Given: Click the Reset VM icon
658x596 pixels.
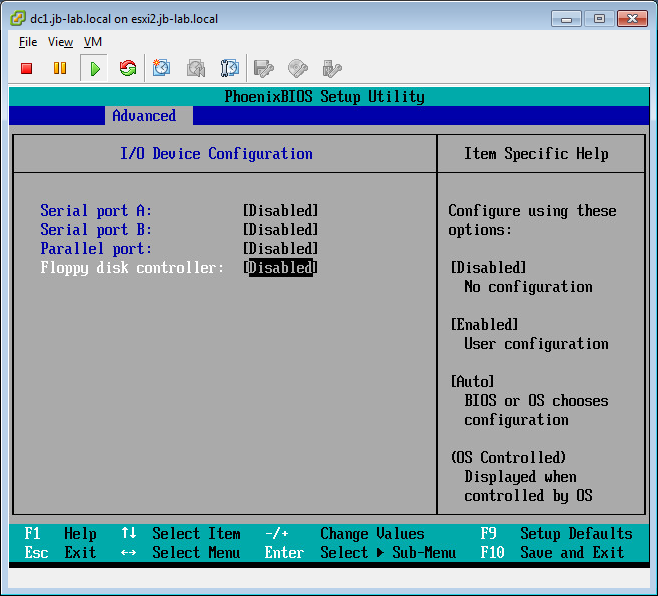Looking at the screenshot, I should [127, 69].
